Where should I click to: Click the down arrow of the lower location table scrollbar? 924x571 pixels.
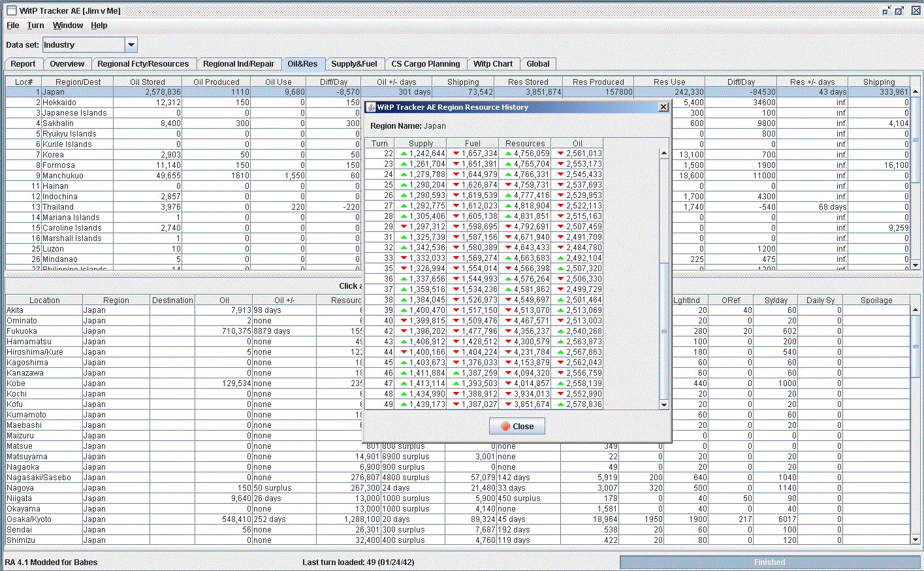tap(916, 540)
